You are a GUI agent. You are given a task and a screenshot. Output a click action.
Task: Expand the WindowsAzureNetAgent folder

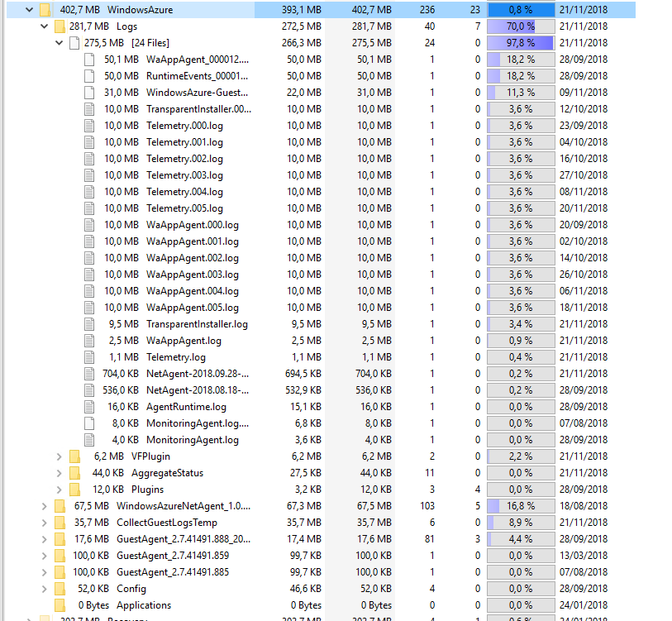[x=44, y=506]
